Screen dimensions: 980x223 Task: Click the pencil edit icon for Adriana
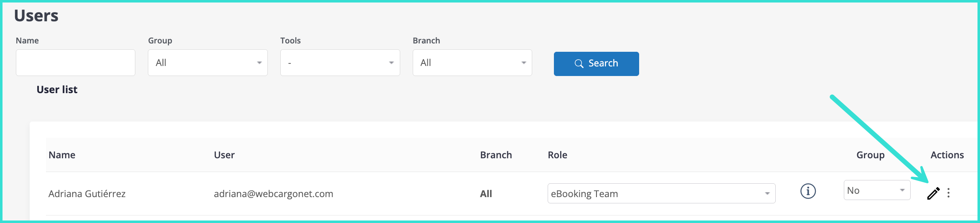[933, 193]
